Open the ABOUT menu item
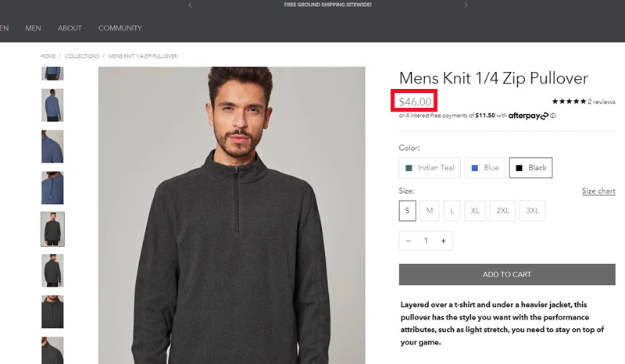Screen dimensions: 625x364 (70, 28)
